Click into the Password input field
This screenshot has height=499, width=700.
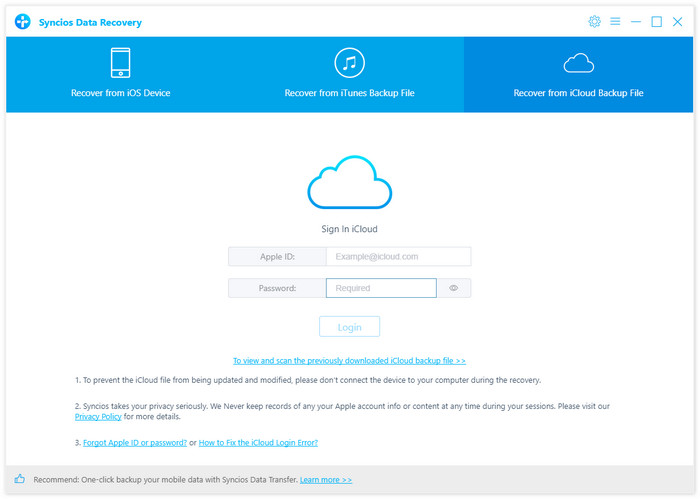pyautogui.click(x=381, y=288)
